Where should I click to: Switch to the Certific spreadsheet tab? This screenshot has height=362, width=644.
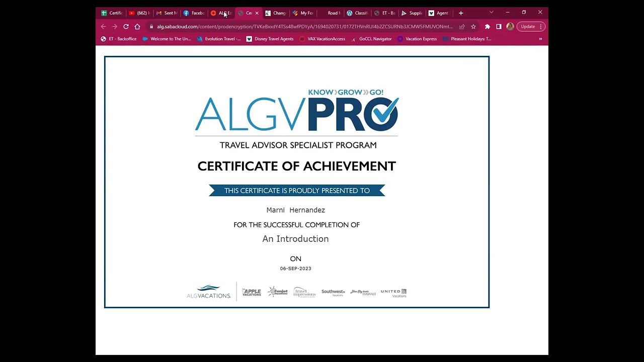click(x=112, y=13)
